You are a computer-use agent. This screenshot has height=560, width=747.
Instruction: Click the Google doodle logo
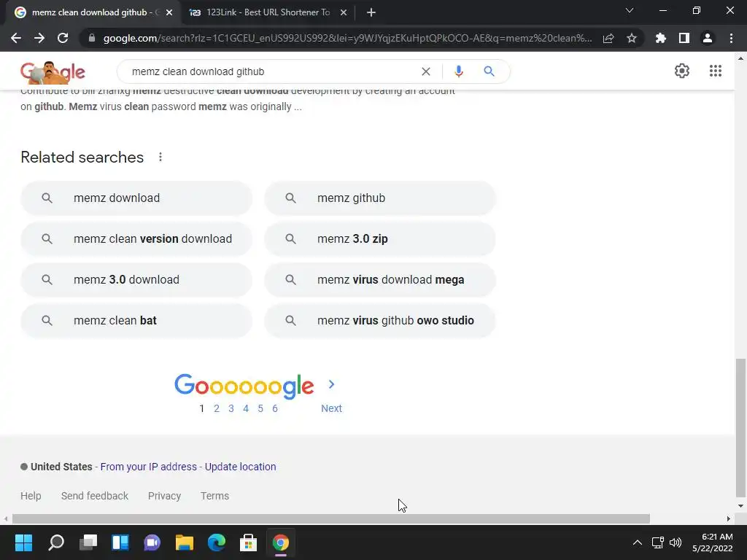53,72
